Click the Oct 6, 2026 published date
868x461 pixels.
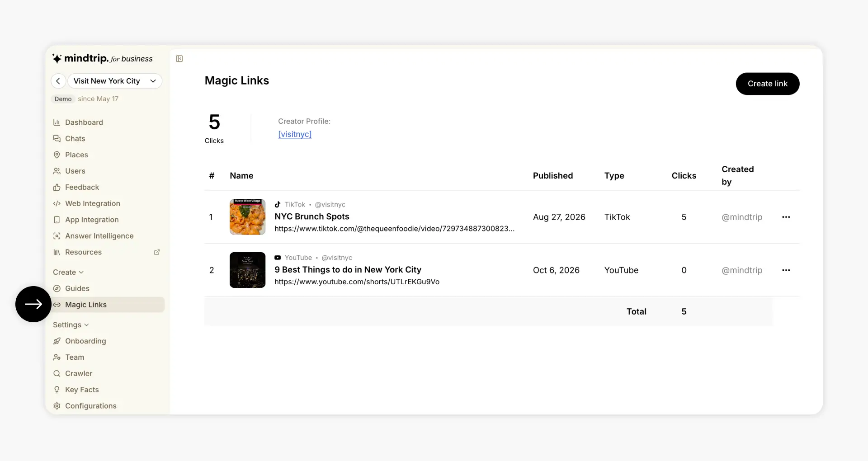[556, 270]
